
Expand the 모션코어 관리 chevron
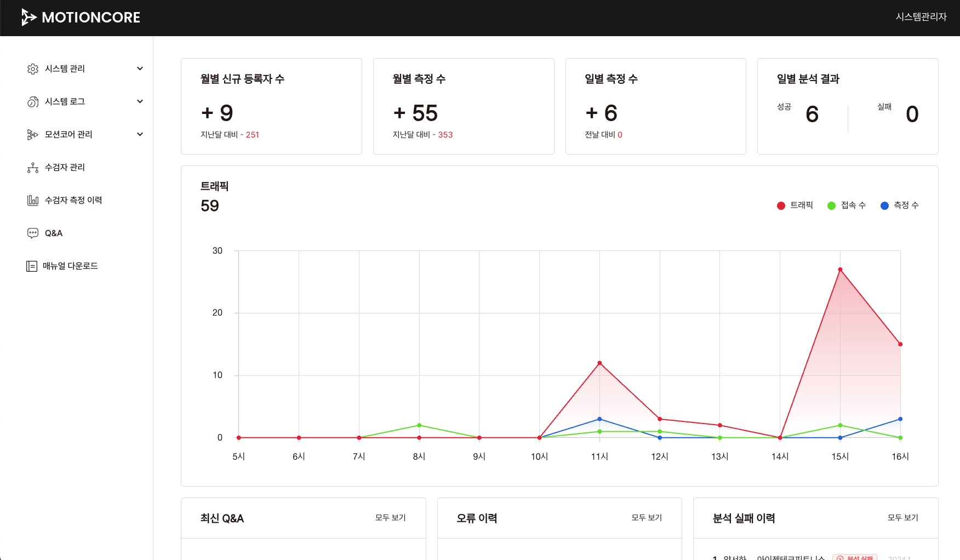click(x=140, y=134)
